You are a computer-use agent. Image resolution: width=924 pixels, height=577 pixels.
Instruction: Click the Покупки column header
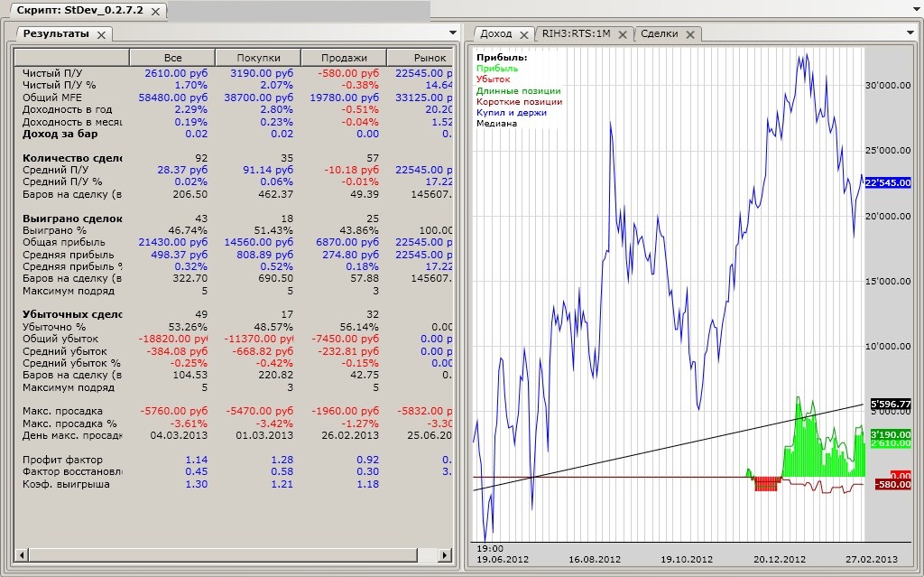point(258,57)
